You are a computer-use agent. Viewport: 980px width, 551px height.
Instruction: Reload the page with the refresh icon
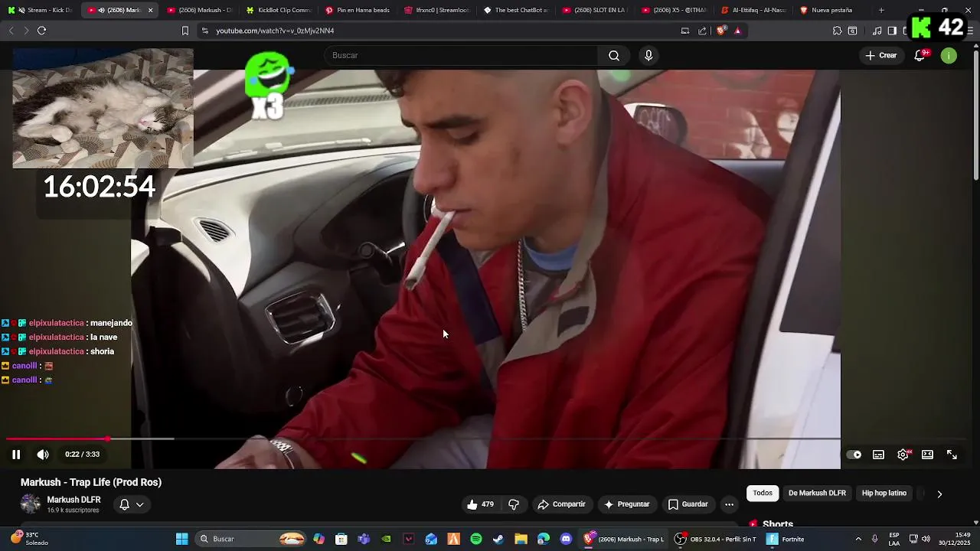41,31
